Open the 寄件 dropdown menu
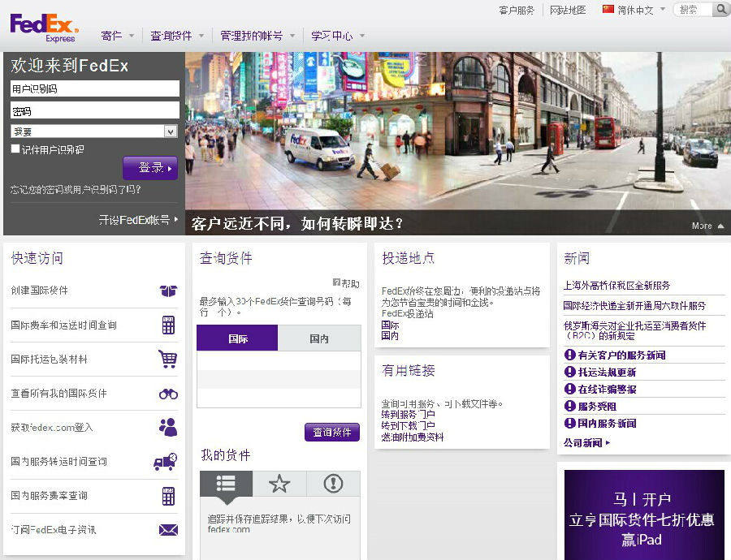This screenshot has height=560, width=731. tap(118, 36)
